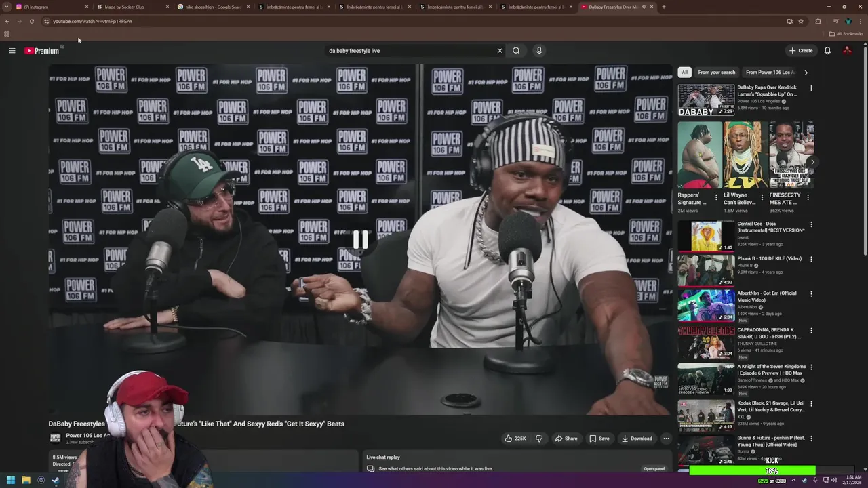Open options for Rappers' Signature short
868x488 pixels.
pos(716,198)
